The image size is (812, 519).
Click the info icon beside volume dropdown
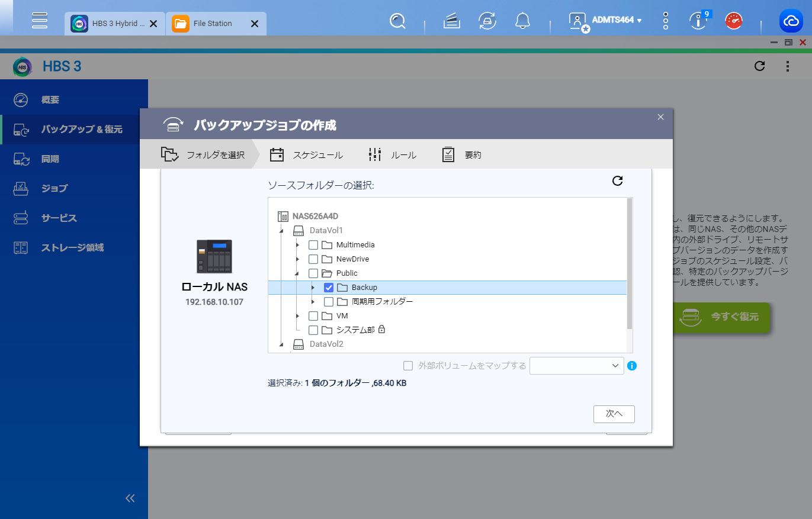pos(632,366)
